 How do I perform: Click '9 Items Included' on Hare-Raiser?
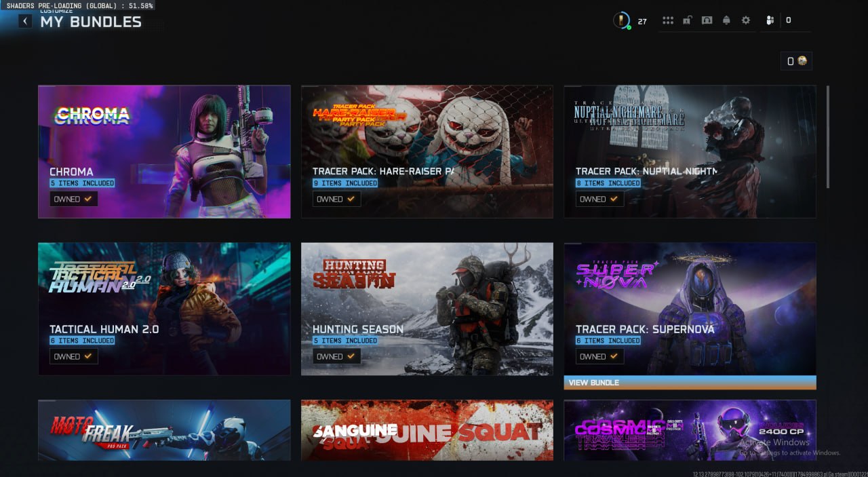[x=345, y=183]
